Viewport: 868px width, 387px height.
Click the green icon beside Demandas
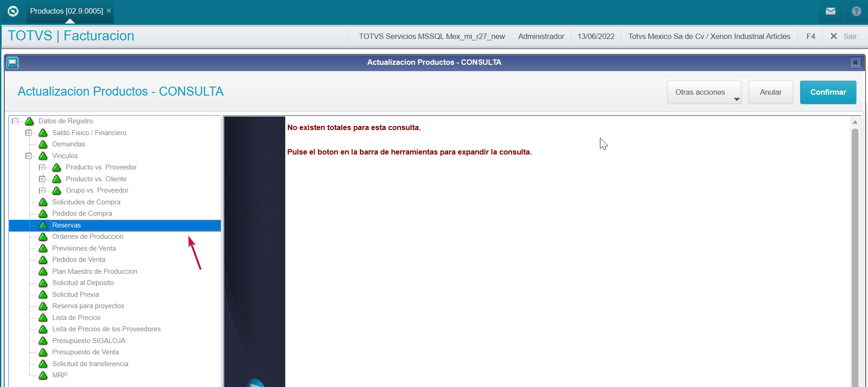(43, 144)
